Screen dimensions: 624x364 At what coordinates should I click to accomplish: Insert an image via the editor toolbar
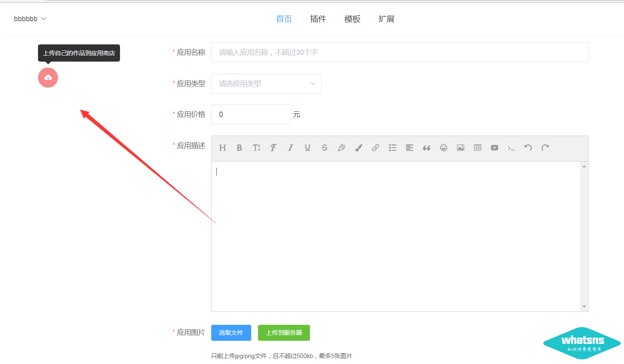click(x=460, y=148)
